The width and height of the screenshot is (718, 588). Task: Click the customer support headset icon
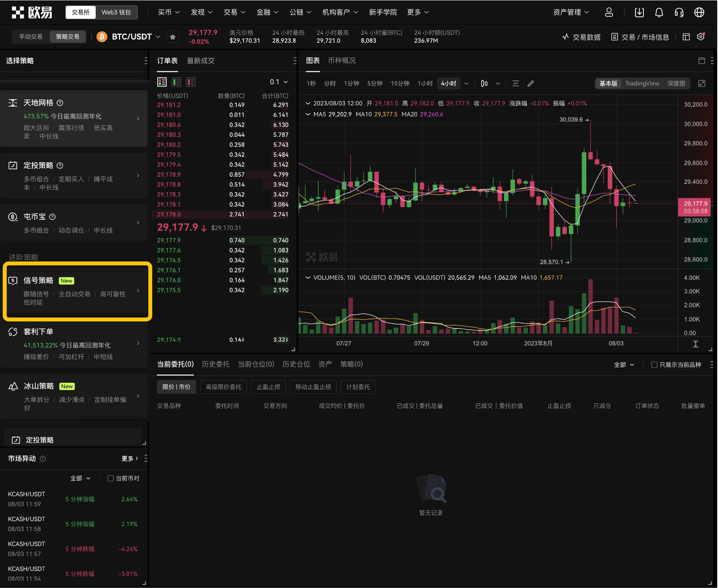click(679, 12)
